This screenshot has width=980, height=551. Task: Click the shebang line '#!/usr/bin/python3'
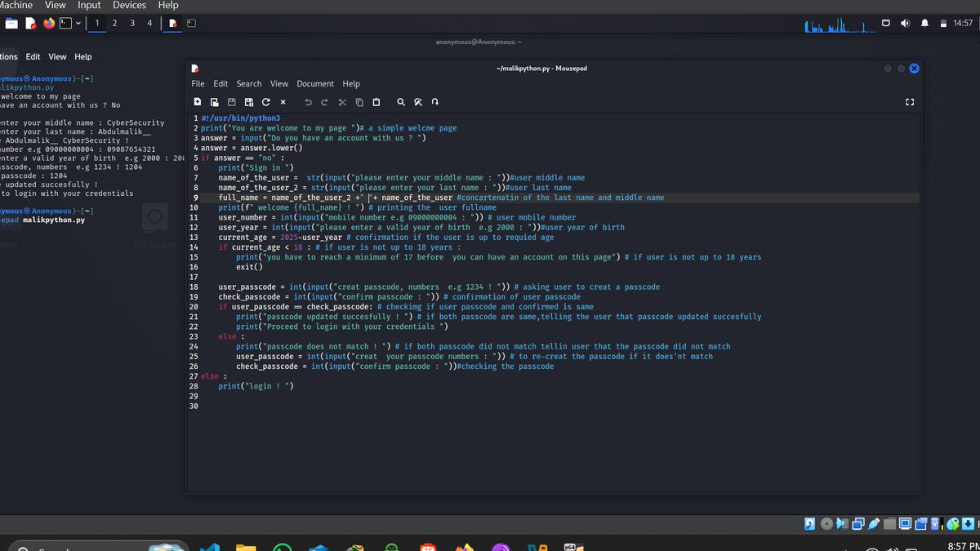click(x=240, y=118)
